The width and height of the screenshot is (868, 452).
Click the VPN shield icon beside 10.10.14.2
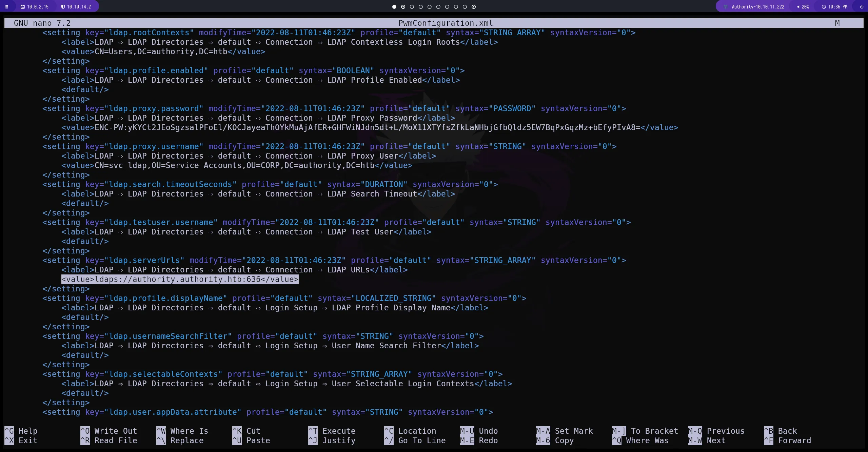(63, 6)
